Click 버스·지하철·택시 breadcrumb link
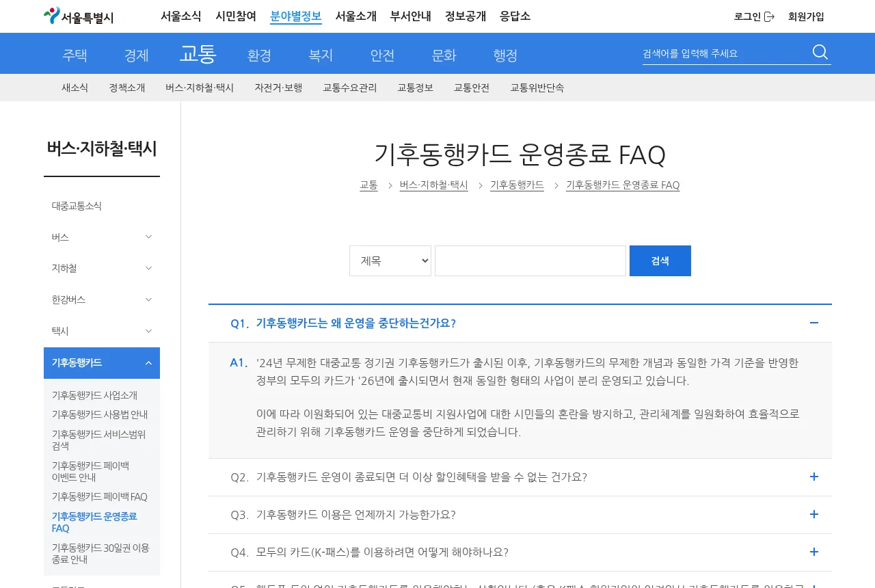Viewport: 875px width, 588px height. 434,185
